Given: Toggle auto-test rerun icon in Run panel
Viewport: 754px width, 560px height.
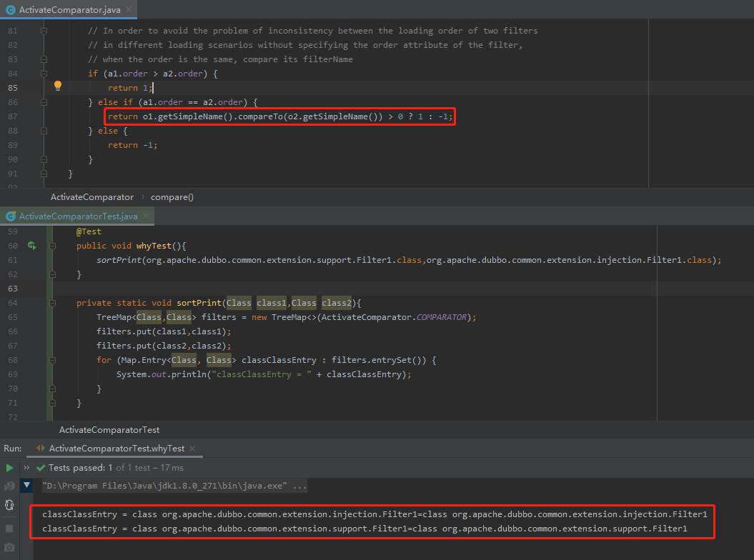Looking at the screenshot, I should [x=9, y=505].
